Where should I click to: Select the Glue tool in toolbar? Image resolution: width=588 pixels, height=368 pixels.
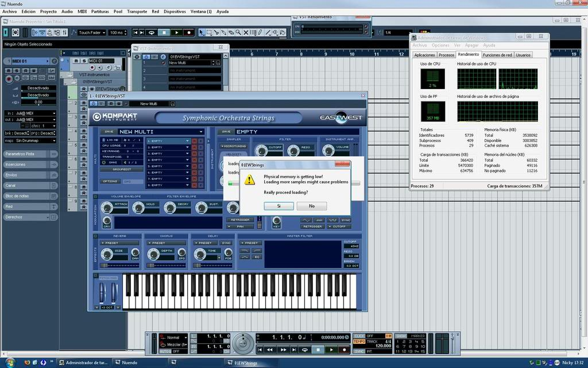(224, 33)
